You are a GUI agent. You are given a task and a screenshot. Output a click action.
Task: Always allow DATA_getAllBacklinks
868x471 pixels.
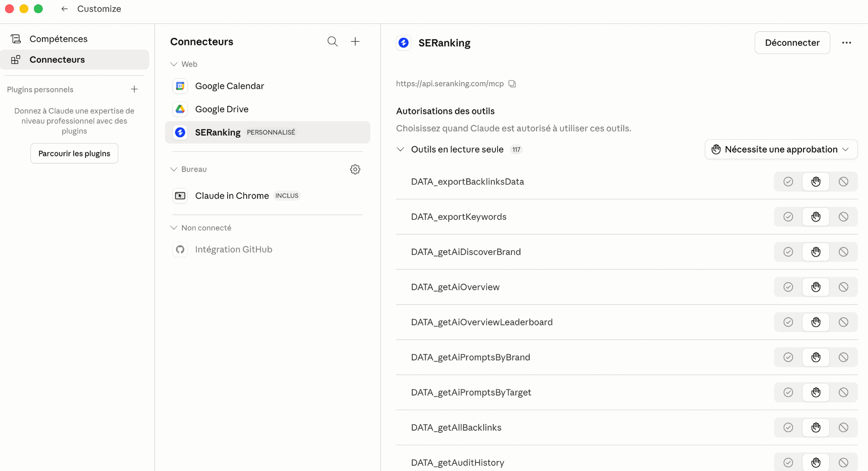coord(788,428)
